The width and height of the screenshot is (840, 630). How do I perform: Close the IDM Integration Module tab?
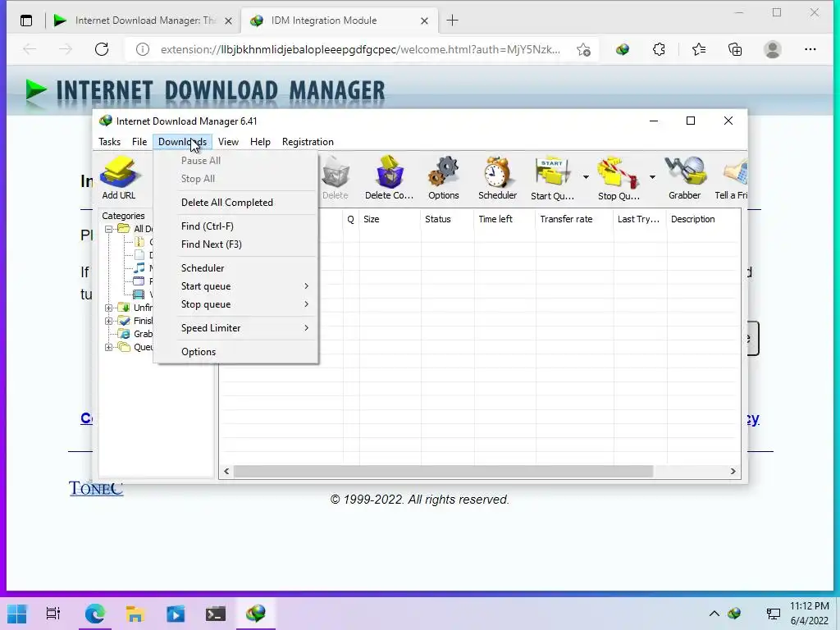tap(424, 21)
